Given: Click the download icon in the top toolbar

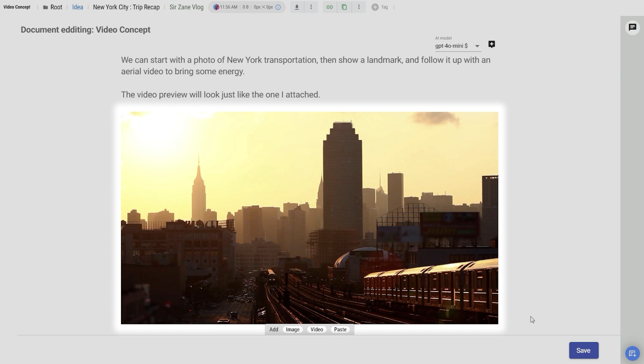Looking at the screenshot, I should click(x=297, y=7).
